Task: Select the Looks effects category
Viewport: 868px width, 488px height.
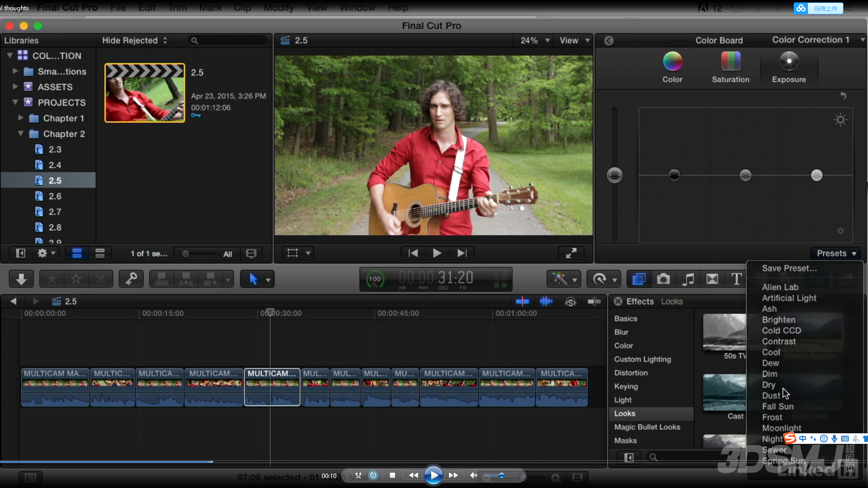Action: point(651,414)
